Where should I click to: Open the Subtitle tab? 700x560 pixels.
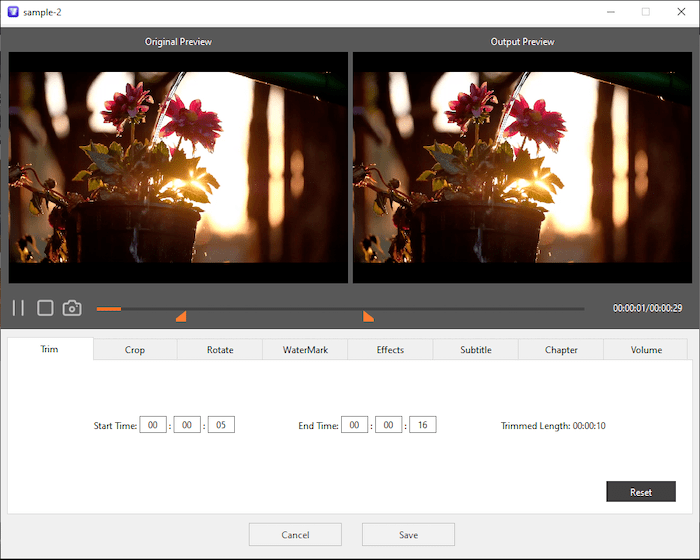tap(476, 350)
